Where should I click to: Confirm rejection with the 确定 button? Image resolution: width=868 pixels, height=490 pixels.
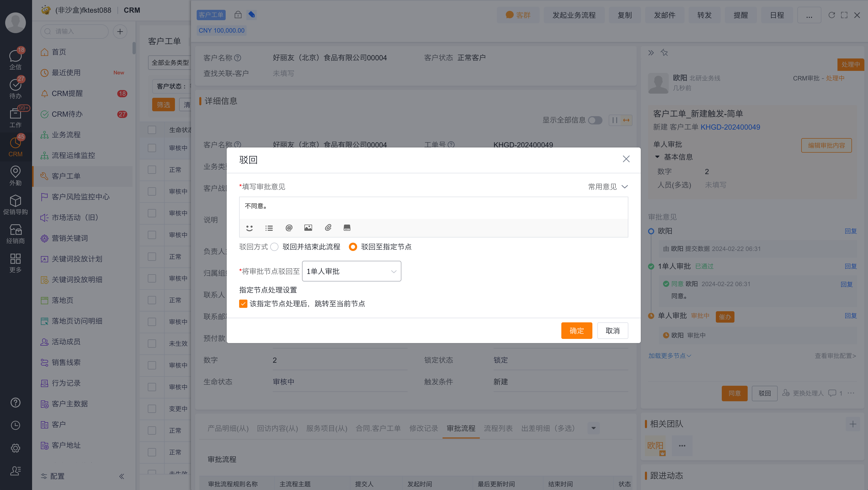(x=576, y=330)
